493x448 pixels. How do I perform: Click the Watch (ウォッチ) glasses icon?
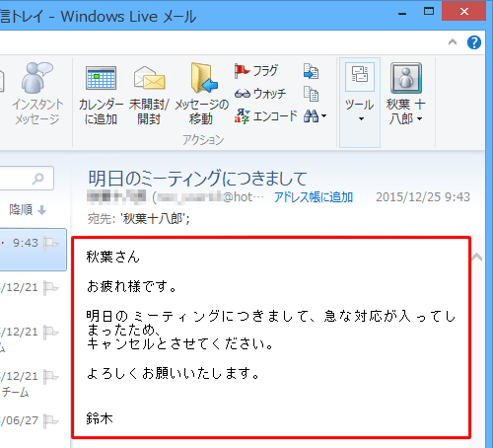(243, 94)
